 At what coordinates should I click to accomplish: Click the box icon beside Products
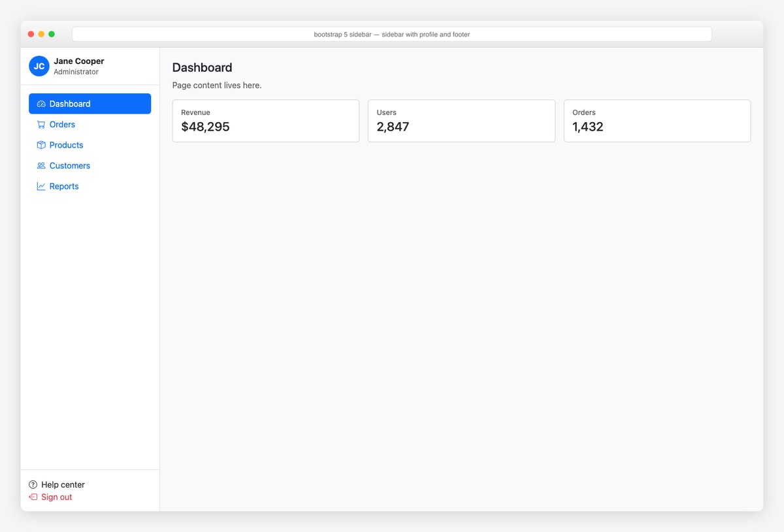41,145
